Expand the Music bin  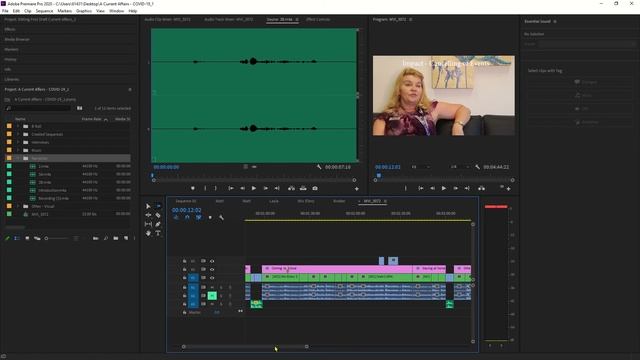18,150
